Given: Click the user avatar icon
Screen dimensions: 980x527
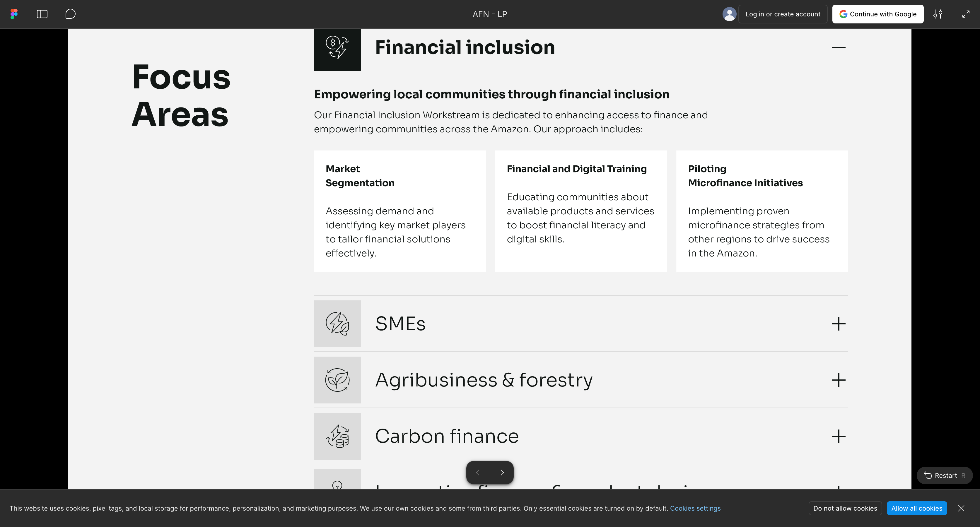Looking at the screenshot, I should [729, 14].
